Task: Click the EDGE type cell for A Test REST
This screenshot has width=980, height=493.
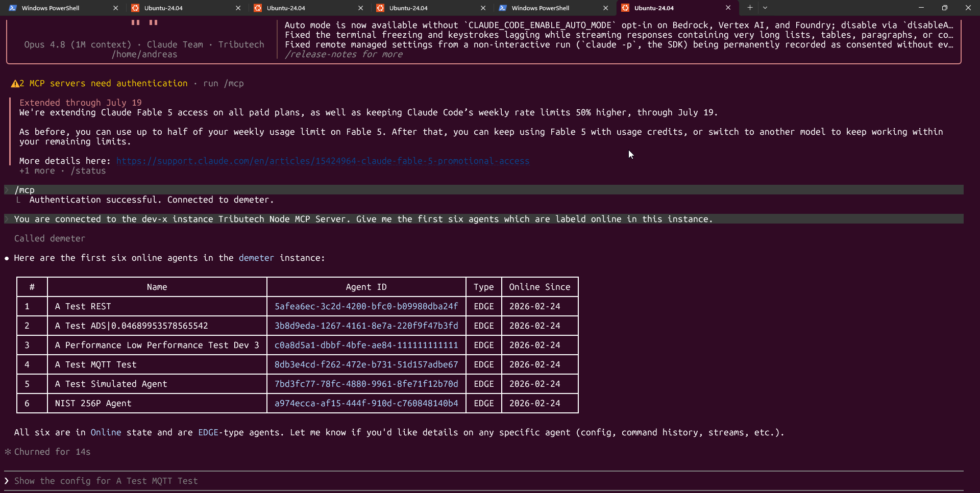Action: point(483,306)
